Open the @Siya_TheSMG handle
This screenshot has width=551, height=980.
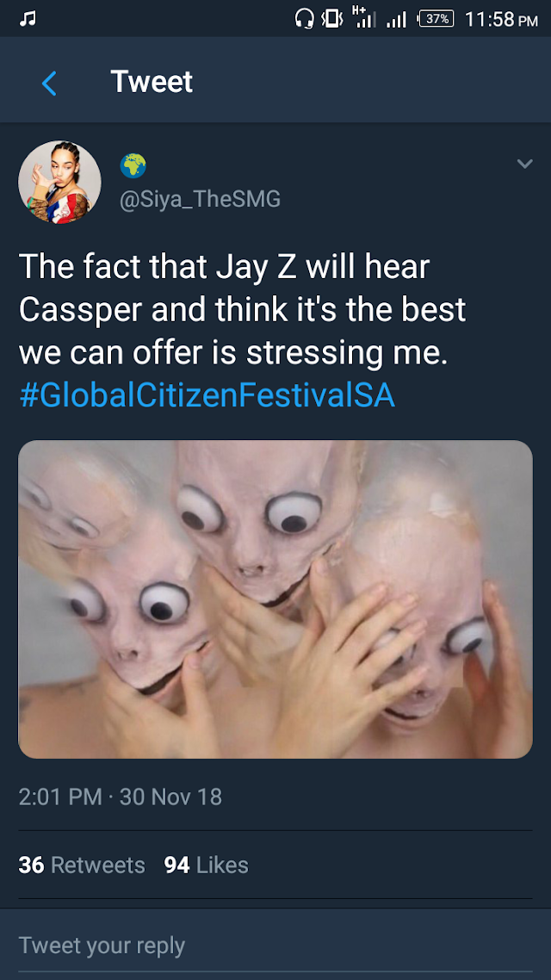(x=200, y=200)
